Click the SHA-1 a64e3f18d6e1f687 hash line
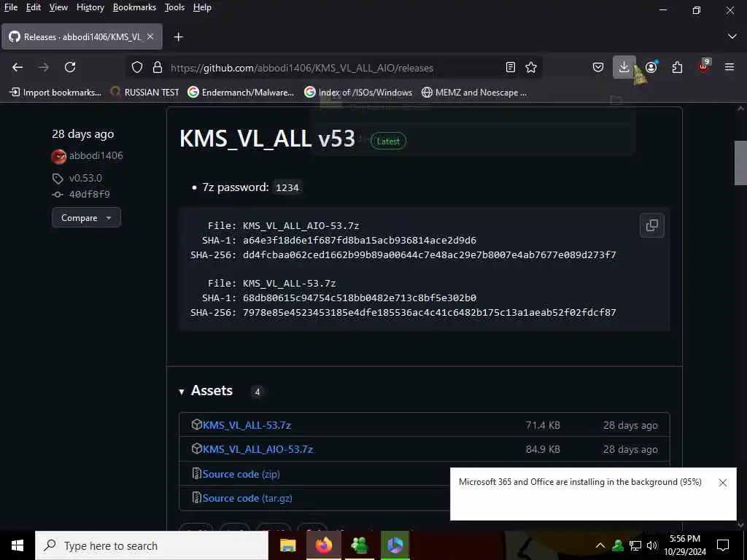 (338, 241)
